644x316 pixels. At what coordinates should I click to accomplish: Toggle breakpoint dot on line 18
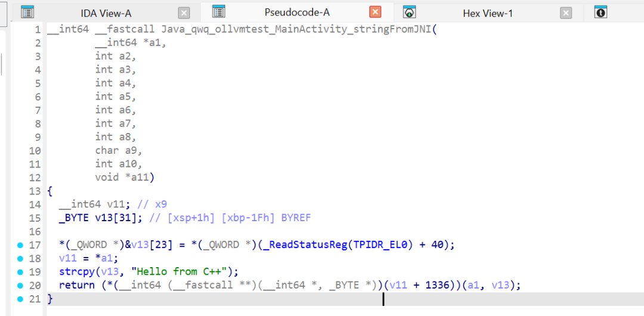(20, 259)
